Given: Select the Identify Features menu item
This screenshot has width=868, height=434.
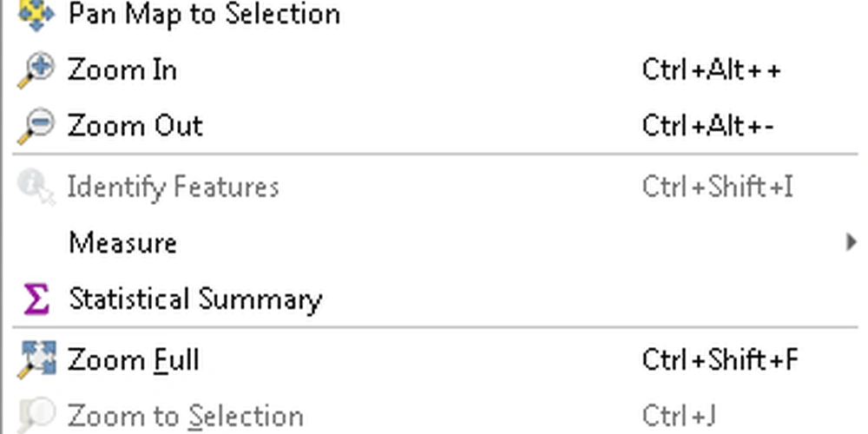Looking at the screenshot, I should coord(435,187).
